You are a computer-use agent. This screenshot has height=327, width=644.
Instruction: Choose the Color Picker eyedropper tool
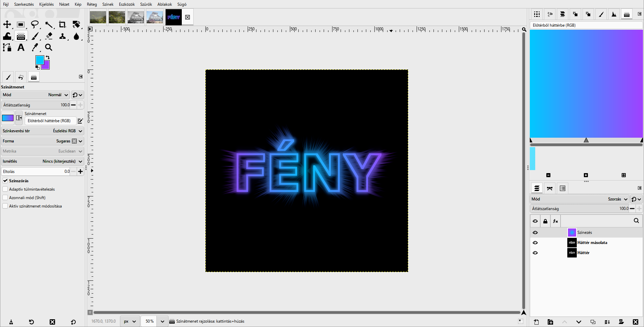(35, 47)
